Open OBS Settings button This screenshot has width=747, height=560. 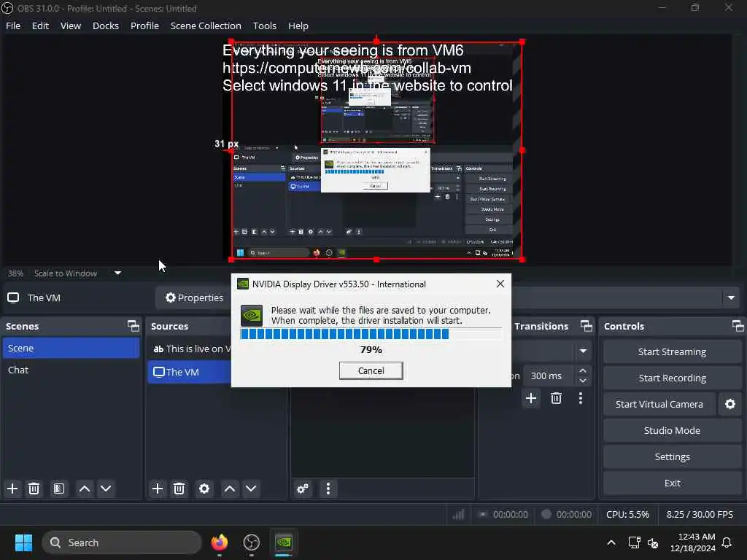672,456
